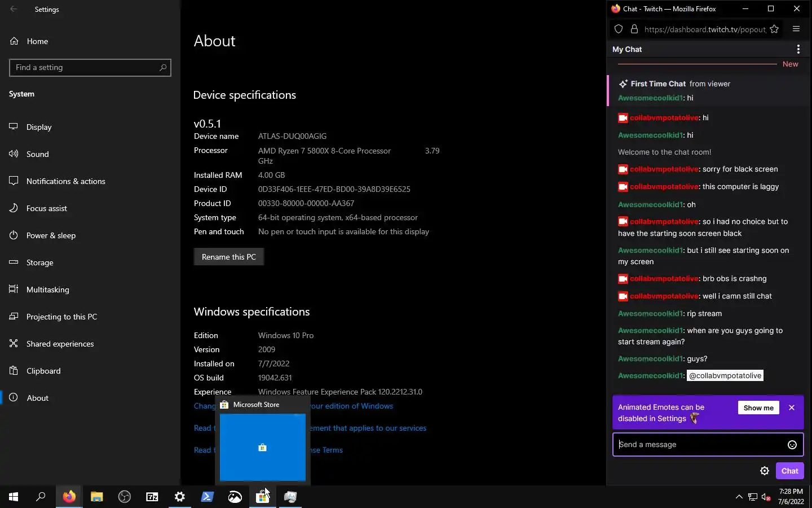Open OBS Studio from the taskbar
Viewport: 812px width, 508px height.
(124, 497)
